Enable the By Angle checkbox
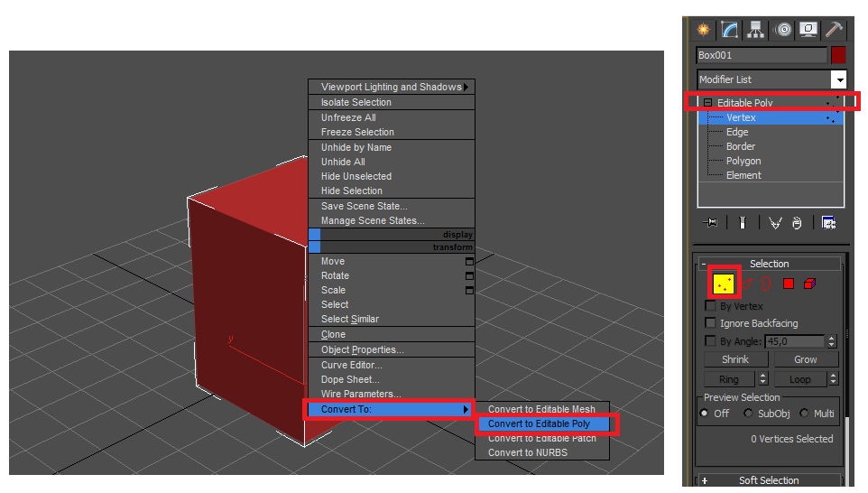The height and width of the screenshot is (493, 868). (x=710, y=340)
